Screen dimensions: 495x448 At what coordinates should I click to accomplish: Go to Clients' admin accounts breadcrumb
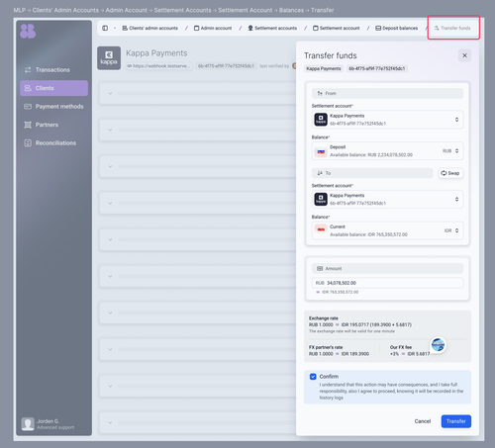coord(149,28)
